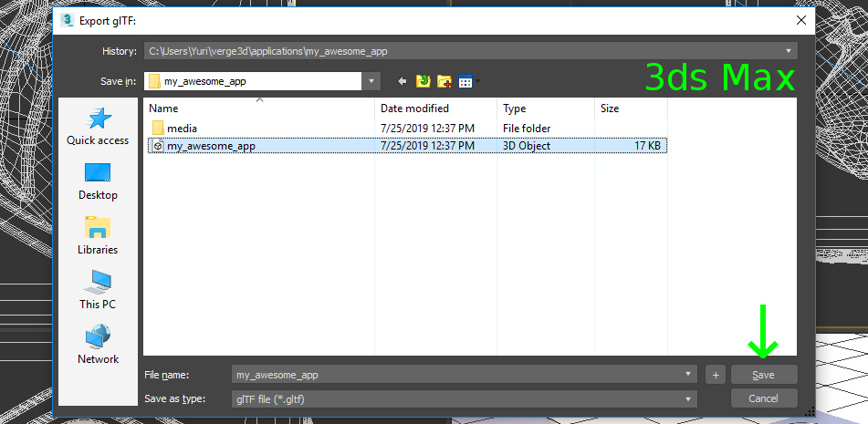The image size is (868, 424).
Task: Open the Network location
Action: coord(98,345)
